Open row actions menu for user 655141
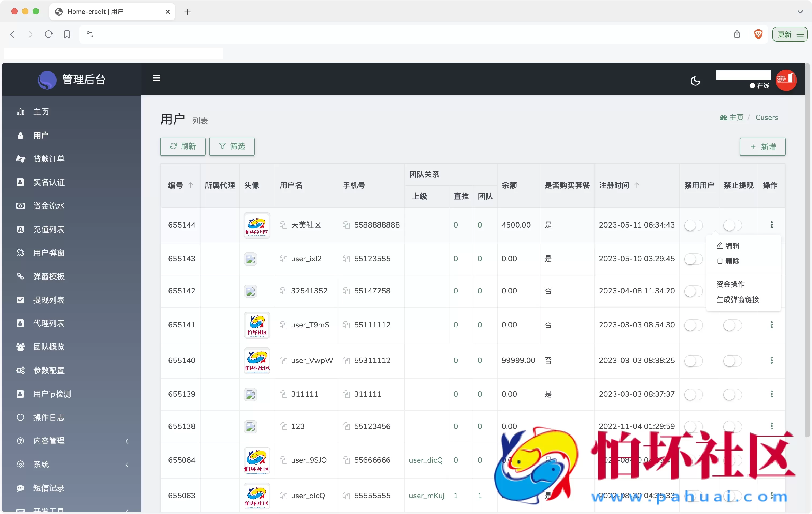The width and height of the screenshot is (812, 514). [x=772, y=324]
